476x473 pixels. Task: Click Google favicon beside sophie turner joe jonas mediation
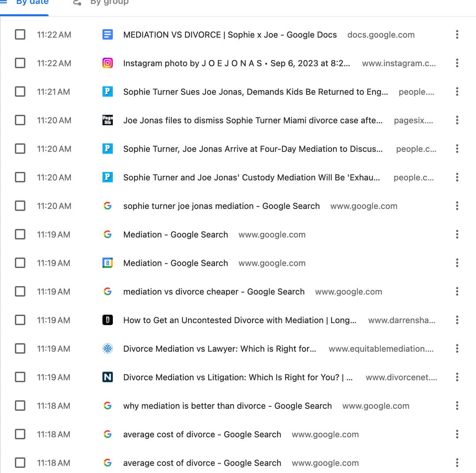[x=108, y=206]
